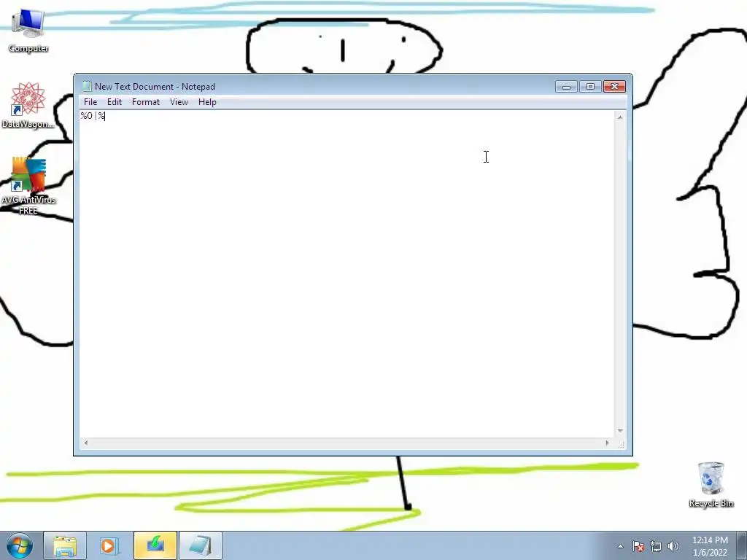This screenshot has height=560, width=747.
Task: Select the AVG AntiVirus FREE shortcut
Action: 28,186
